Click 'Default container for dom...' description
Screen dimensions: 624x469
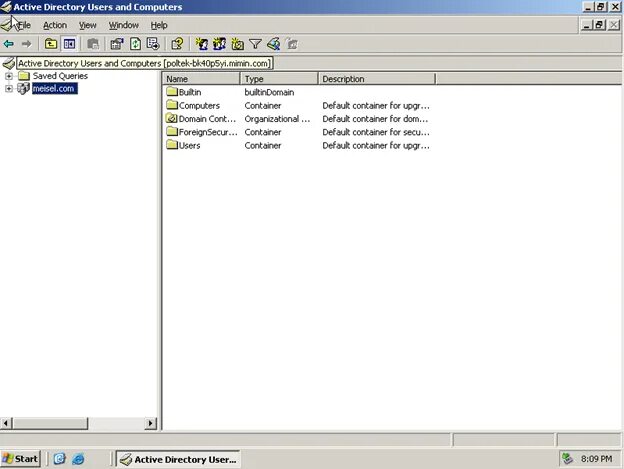point(375,119)
